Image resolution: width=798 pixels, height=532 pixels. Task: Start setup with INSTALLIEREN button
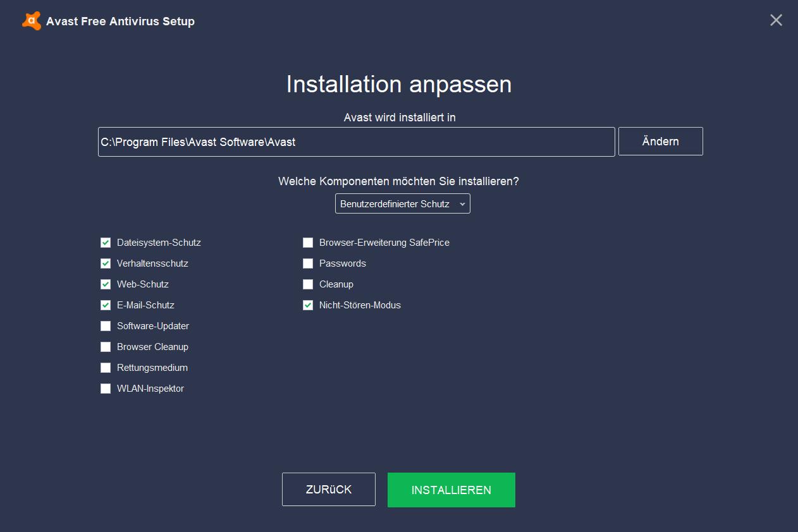point(451,490)
